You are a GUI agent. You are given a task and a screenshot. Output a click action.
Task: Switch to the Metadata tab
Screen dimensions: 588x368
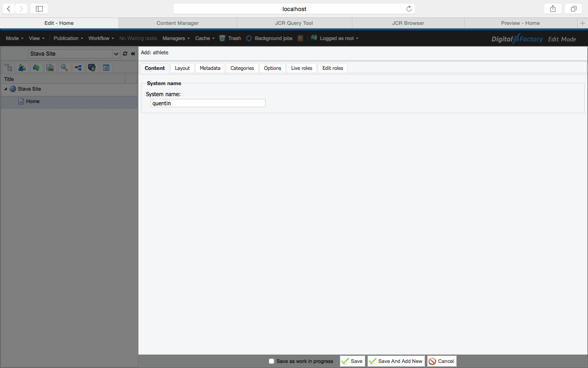click(210, 68)
